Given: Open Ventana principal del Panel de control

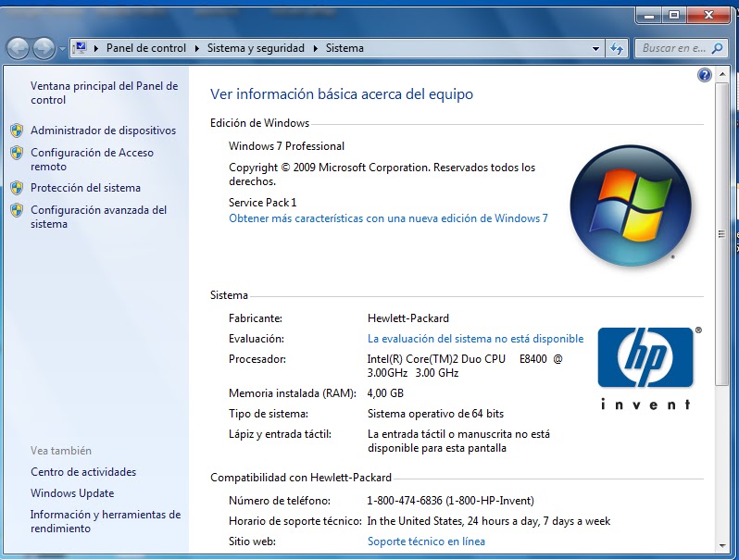Looking at the screenshot, I should tap(104, 93).
